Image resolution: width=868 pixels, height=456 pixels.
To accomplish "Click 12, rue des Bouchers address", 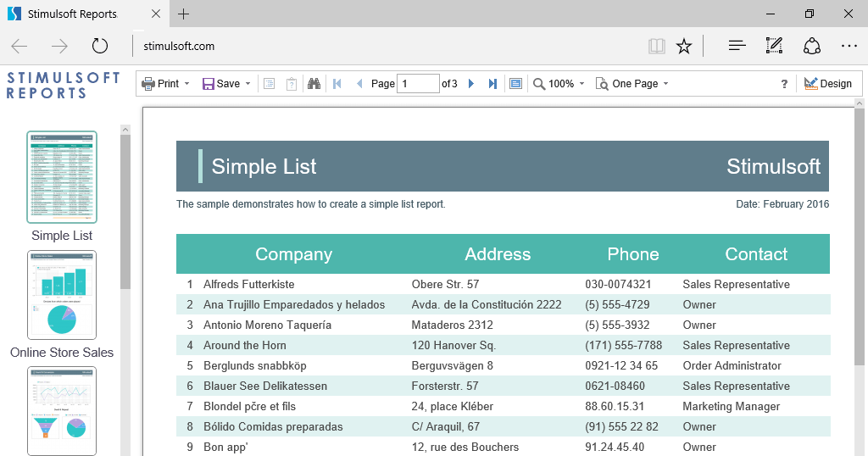I will (x=465, y=448).
